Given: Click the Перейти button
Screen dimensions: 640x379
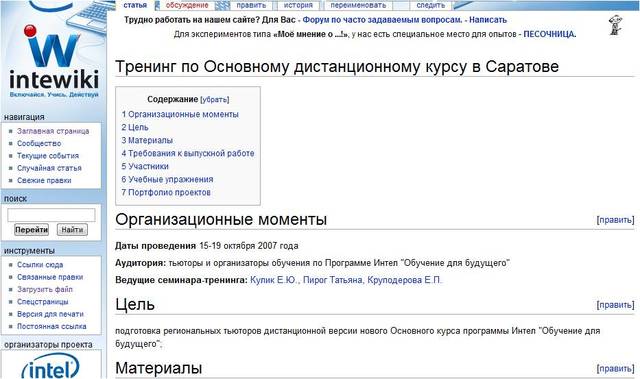Looking at the screenshot, I should point(31,230).
